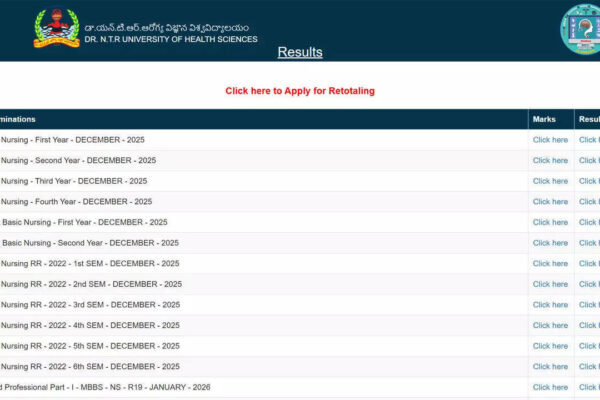Open Marks link for Nursing RR 2022 5th SEM

[x=550, y=346]
